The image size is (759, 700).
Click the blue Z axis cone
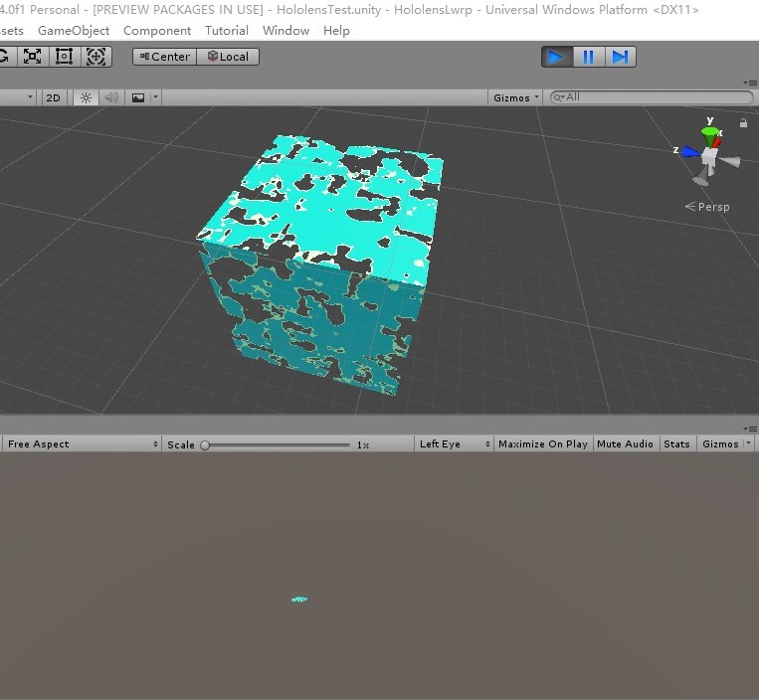[x=690, y=153]
